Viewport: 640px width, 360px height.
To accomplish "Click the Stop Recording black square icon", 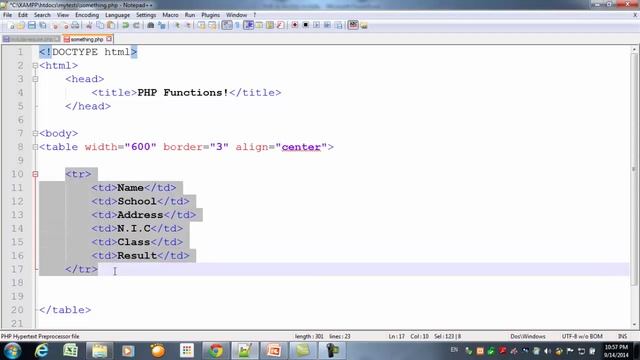I will [x=306, y=25].
